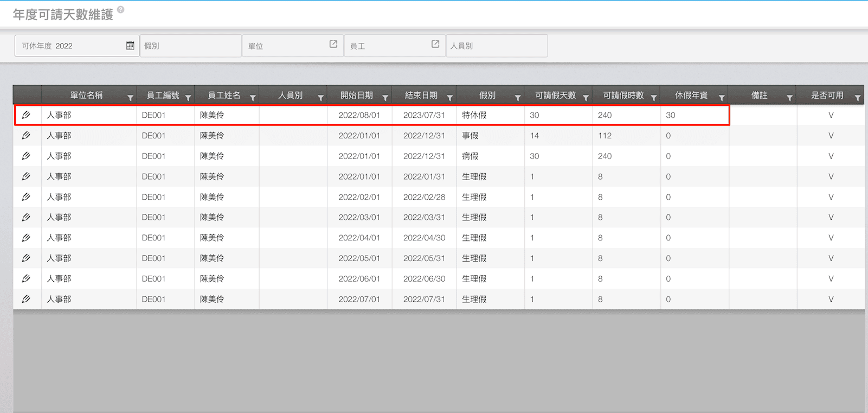Open filter for 休假年資 column
868x413 pixels.
pos(722,98)
